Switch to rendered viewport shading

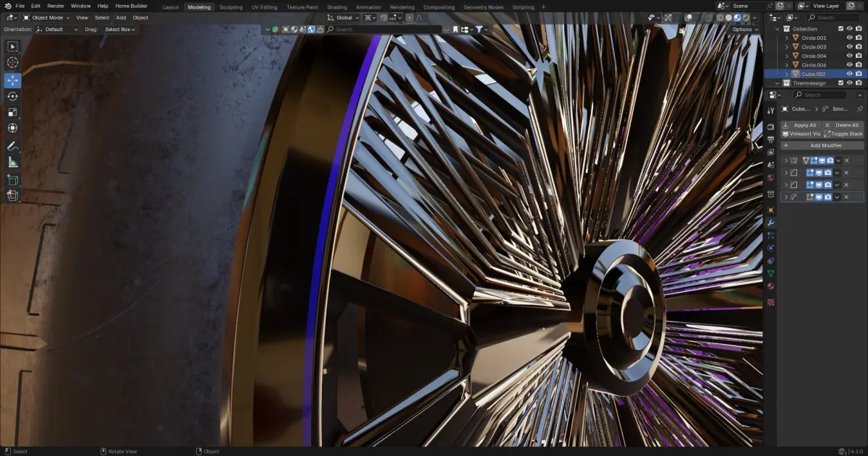click(745, 17)
